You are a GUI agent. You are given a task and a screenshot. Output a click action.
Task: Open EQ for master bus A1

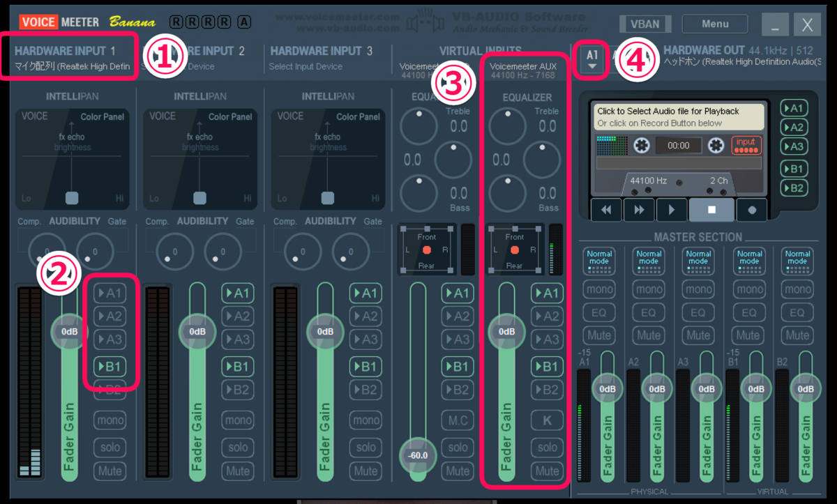click(599, 313)
